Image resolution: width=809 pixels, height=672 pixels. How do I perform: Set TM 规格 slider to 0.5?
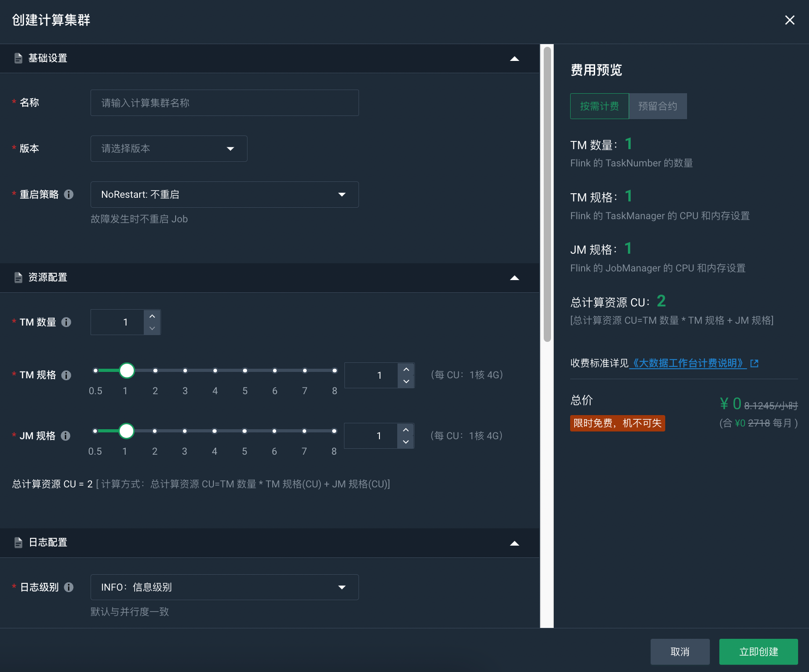point(96,371)
